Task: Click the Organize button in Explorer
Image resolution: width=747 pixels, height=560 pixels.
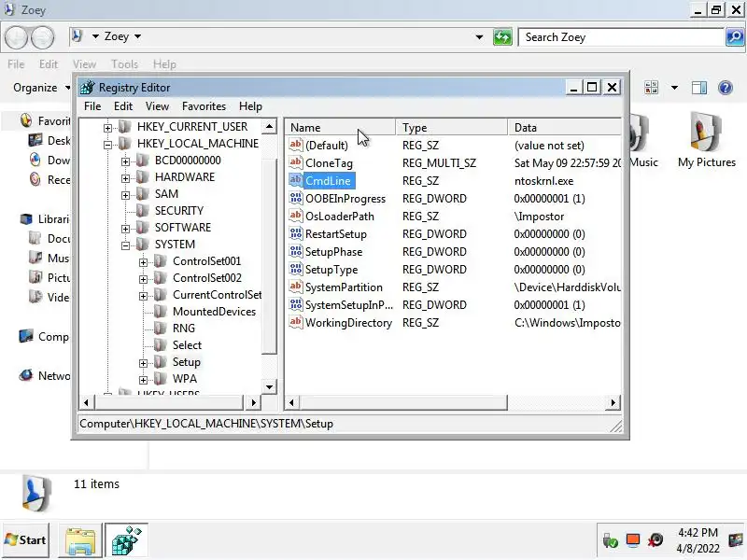Action: (x=41, y=88)
